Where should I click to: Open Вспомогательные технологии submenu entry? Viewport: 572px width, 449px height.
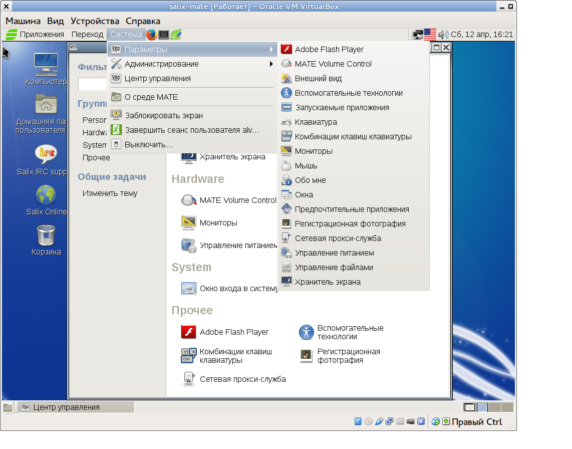point(354,93)
